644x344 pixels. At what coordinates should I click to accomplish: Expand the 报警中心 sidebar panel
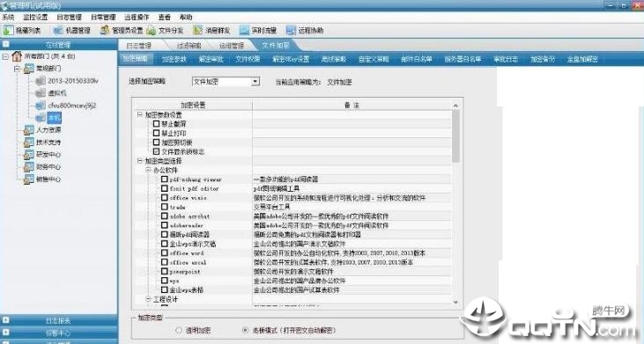6,333
